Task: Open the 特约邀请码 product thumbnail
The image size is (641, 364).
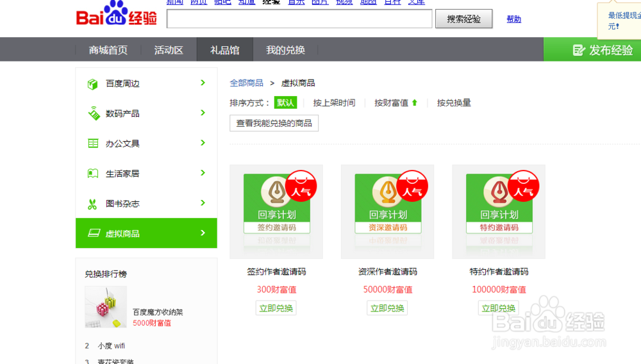Action: (499, 211)
